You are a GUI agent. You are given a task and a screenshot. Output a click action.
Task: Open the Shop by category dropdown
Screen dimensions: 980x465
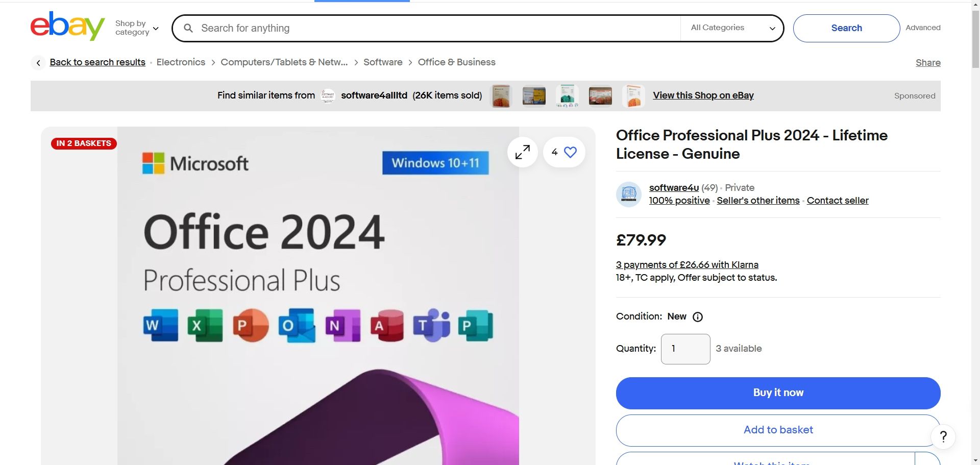click(x=137, y=28)
